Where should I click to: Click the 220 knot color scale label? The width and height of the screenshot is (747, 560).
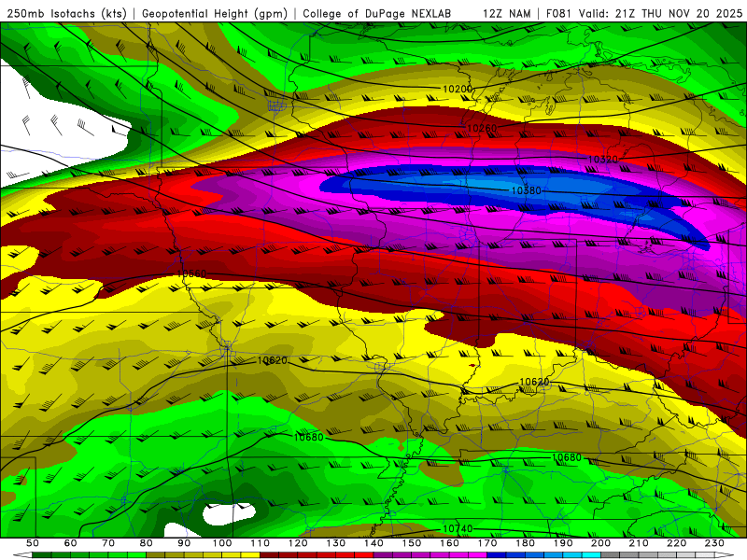[676, 543]
